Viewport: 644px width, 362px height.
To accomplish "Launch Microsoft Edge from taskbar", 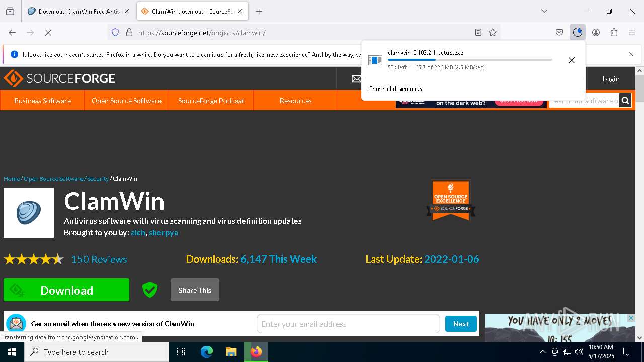I will 207,352.
